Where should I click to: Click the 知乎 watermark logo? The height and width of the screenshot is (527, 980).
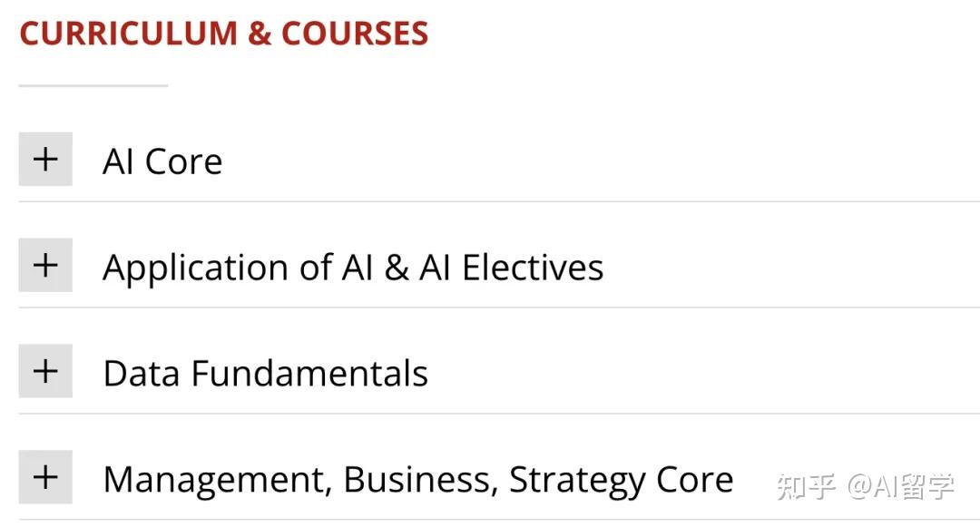[806, 485]
